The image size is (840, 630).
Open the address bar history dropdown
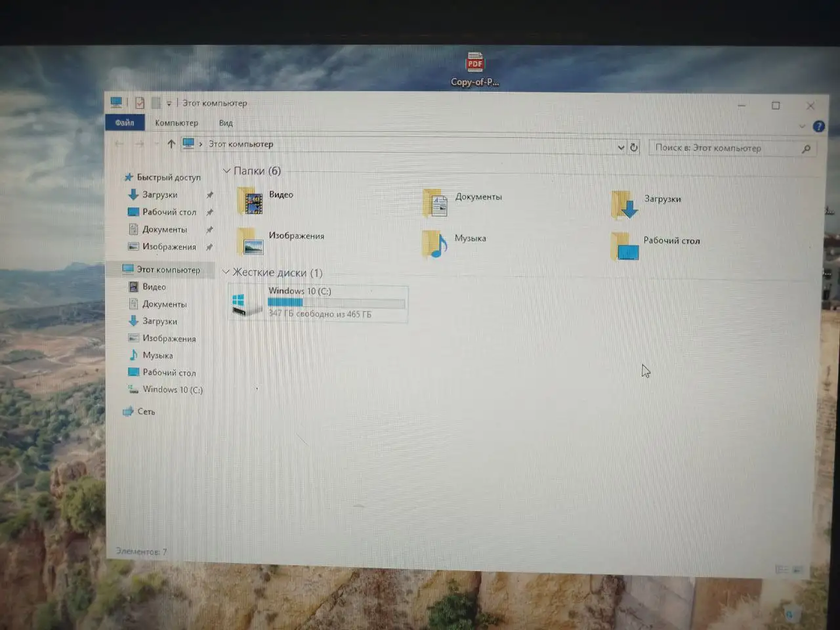click(621, 148)
